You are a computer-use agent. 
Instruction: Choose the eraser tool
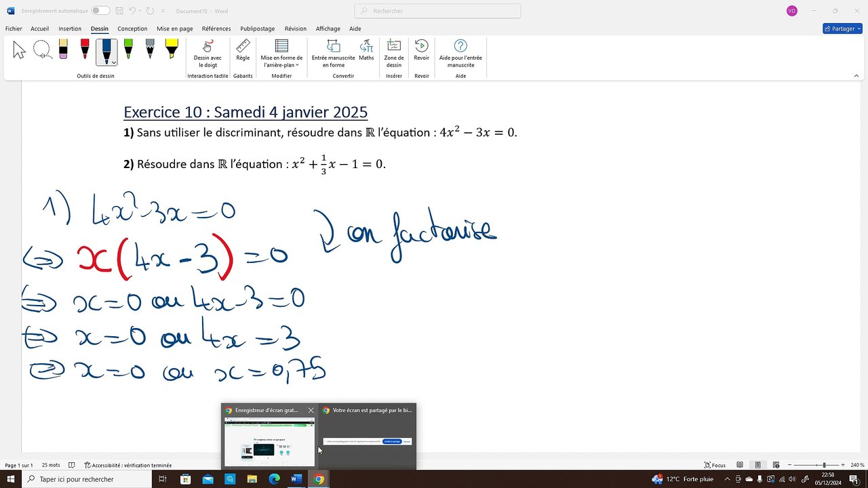click(63, 49)
